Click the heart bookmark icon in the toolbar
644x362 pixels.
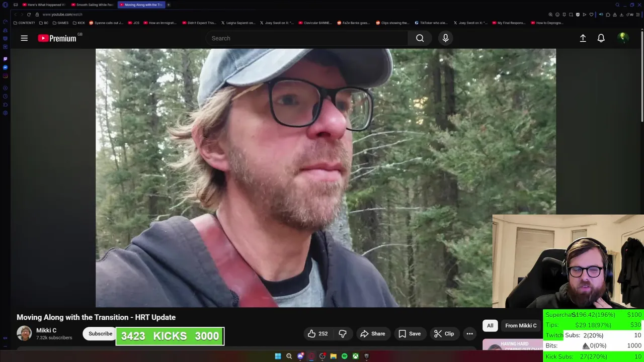click(x=591, y=15)
